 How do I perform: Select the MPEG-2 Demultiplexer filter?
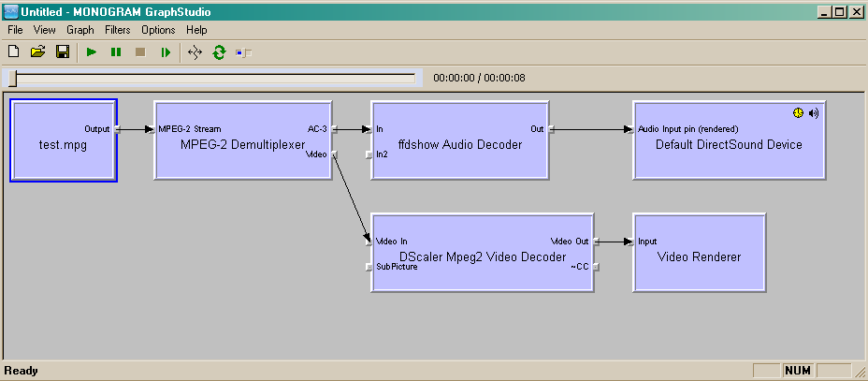(242, 140)
